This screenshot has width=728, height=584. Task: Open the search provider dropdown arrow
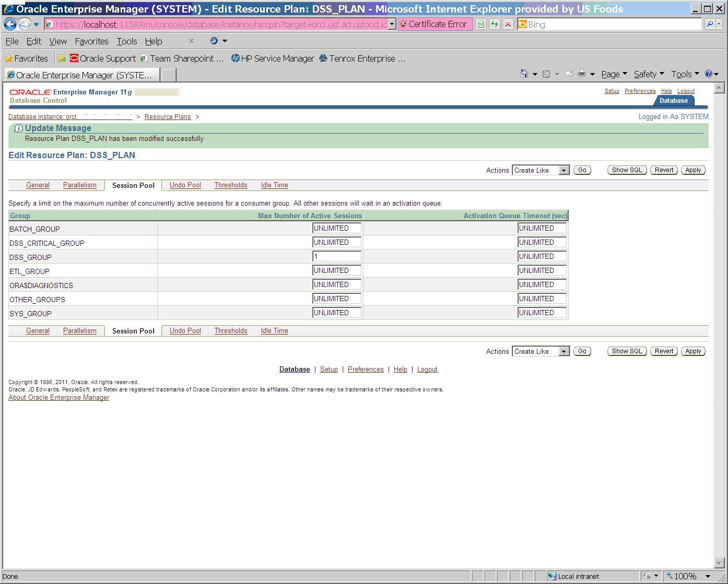719,25
